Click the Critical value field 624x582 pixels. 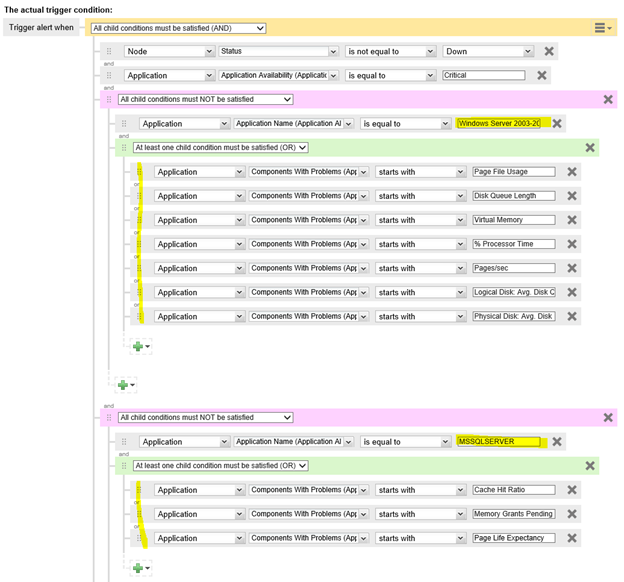coord(484,75)
